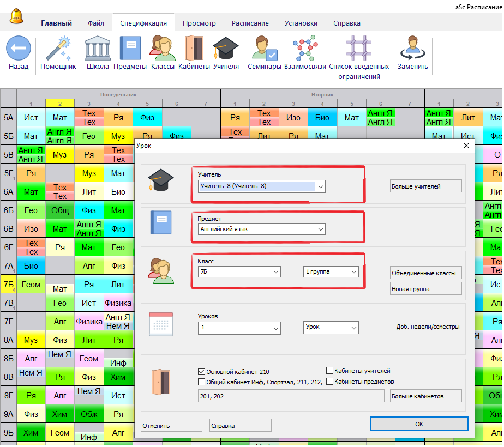504x447 pixels.
Task: Click the Заменить replace icon
Action: tap(412, 49)
